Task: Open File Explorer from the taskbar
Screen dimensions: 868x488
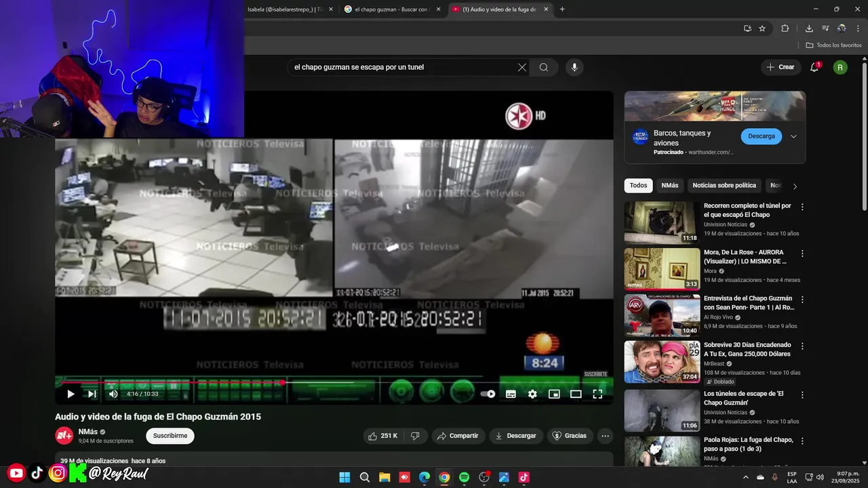Action: [384, 477]
